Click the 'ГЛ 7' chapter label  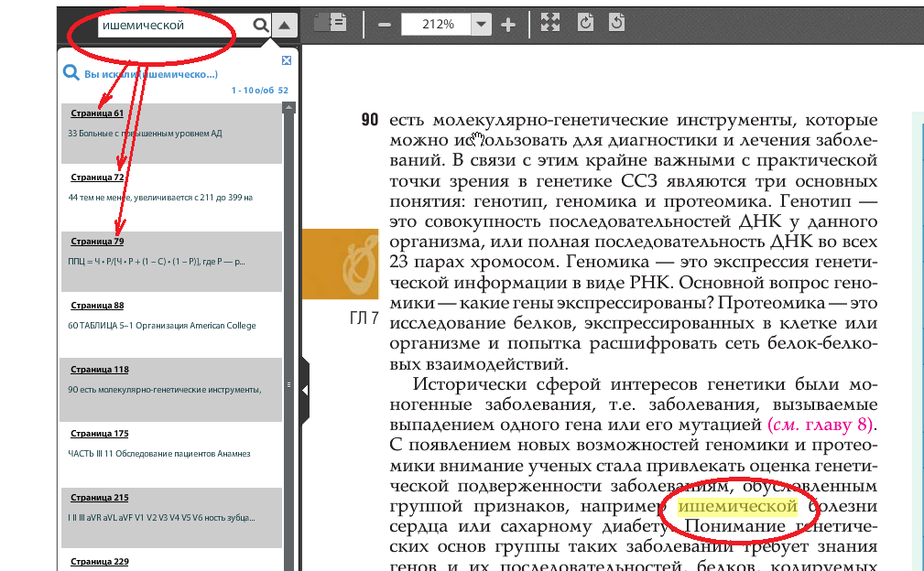pyautogui.click(x=364, y=318)
